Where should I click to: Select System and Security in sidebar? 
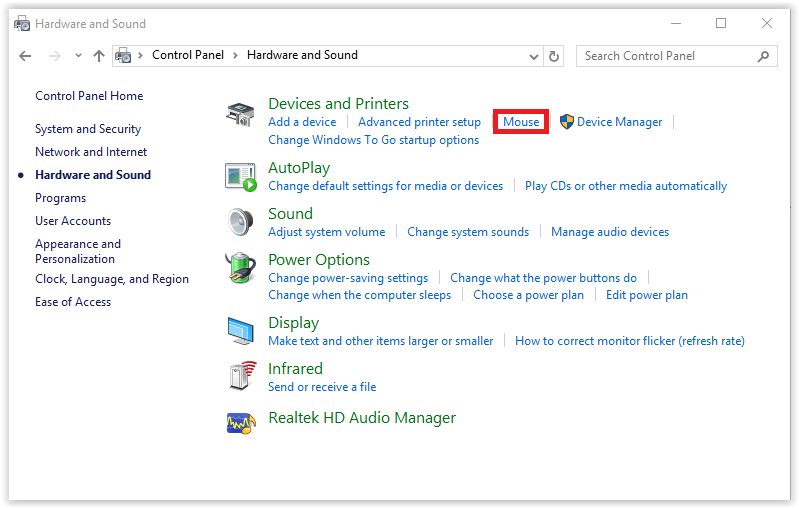pyautogui.click(x=88, y=129)
